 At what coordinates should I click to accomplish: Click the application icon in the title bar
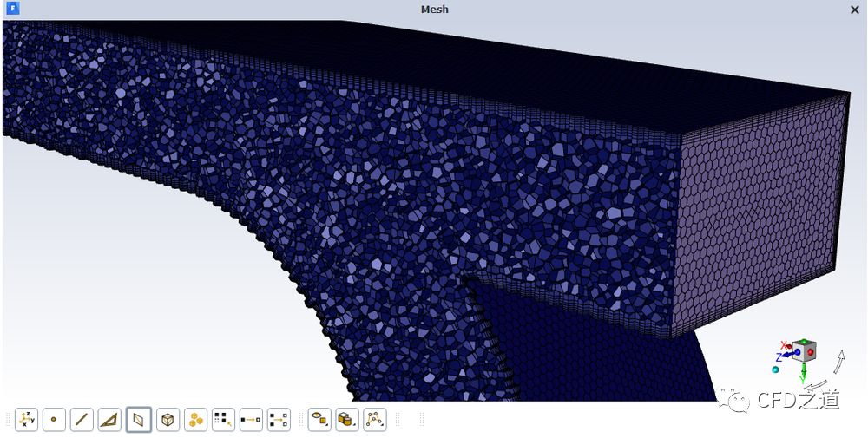pos(12,10)
